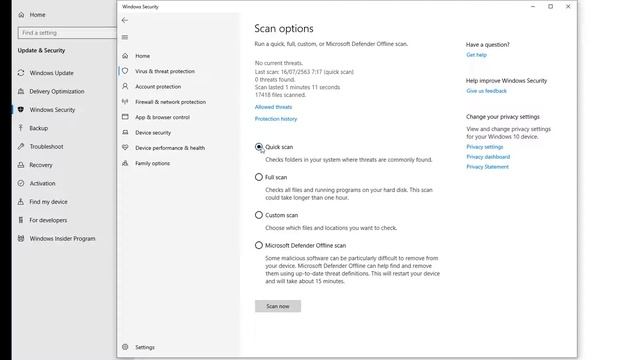Click the Find a setting search box

[x=67, y=33]
